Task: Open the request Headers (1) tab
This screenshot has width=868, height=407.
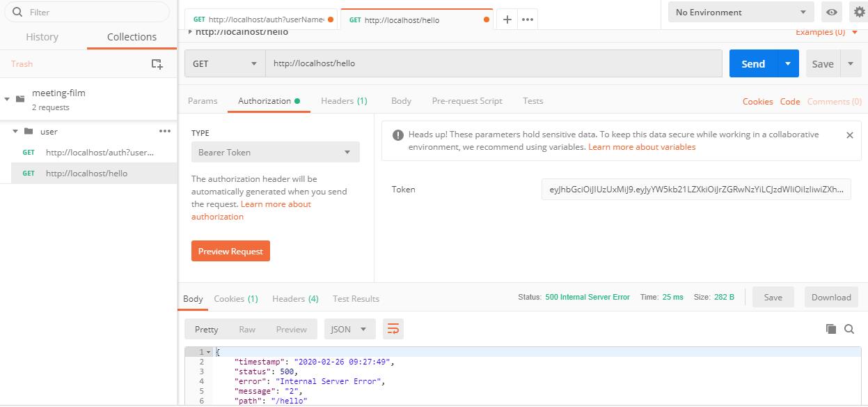Action: coord(344,101)
